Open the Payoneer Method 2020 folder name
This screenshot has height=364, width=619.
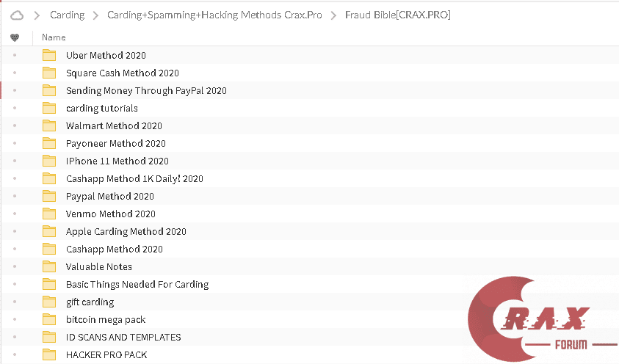115,144
